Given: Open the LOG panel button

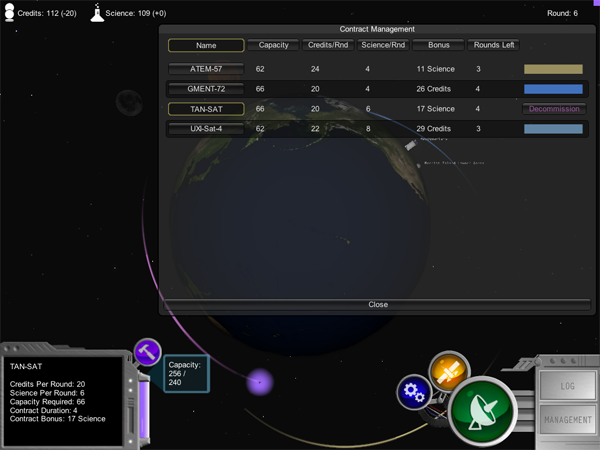Looking at the screenshot, I should (567, 386).
